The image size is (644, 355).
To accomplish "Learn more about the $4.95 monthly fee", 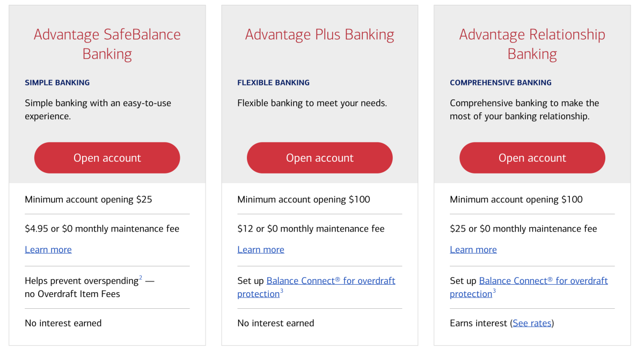I will click(x=48, y=250).
